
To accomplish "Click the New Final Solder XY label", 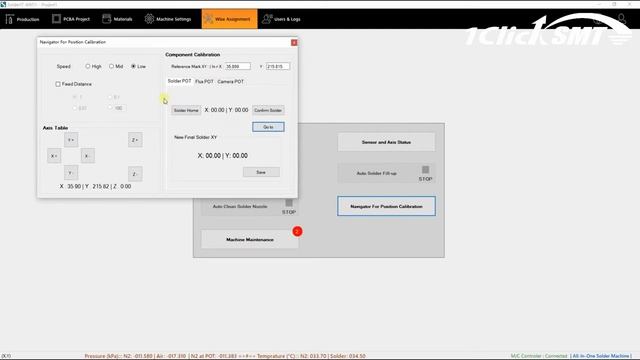I will (x=196, y=137).
